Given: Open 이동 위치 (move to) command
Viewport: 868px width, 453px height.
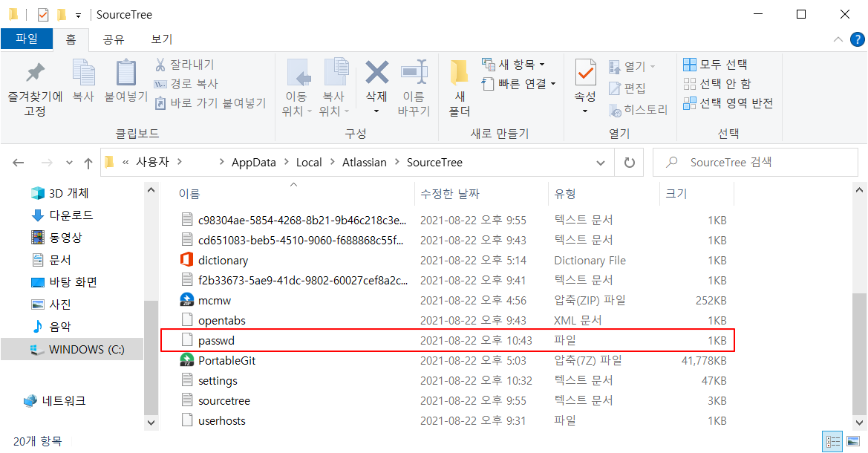Looking at the screenshot, I should click(x=297, y=88).
